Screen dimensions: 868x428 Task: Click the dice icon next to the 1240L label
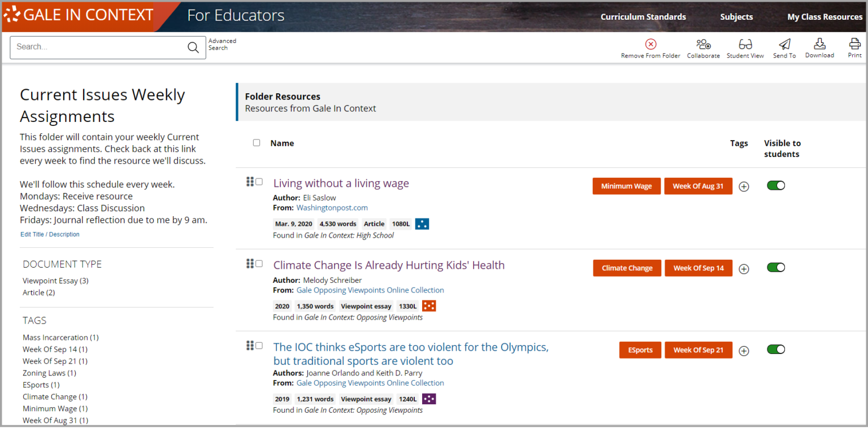point(429,399)
